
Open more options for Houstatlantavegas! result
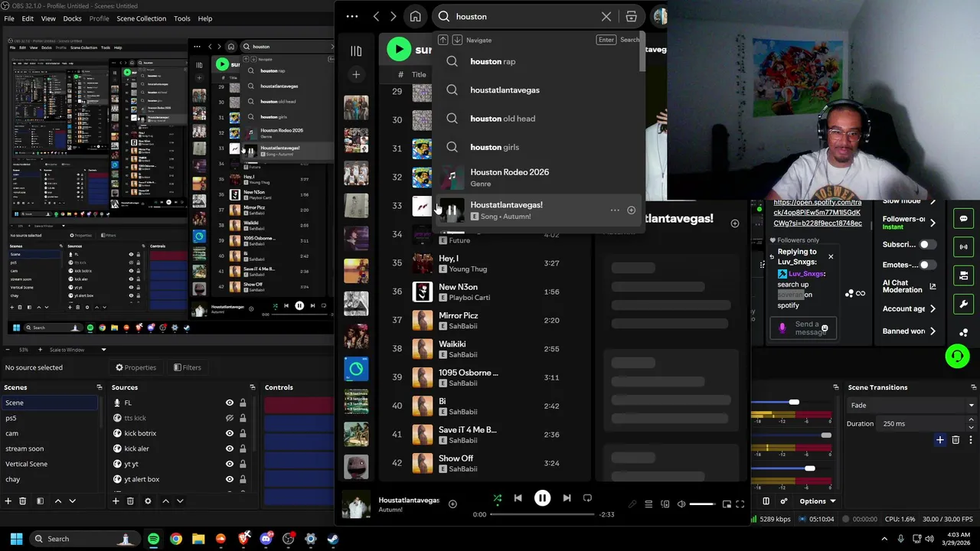[x=615, y=210]
